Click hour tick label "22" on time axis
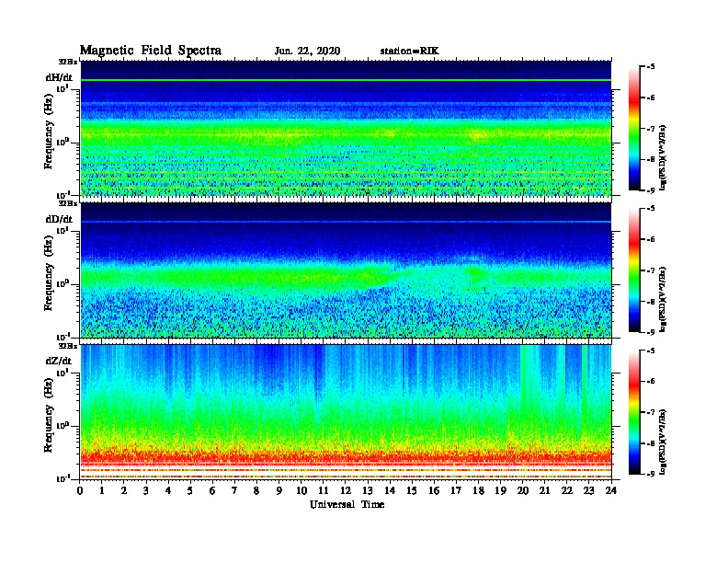Image resolution: width=728 pixels, height=563 pixels. (567, 490)
